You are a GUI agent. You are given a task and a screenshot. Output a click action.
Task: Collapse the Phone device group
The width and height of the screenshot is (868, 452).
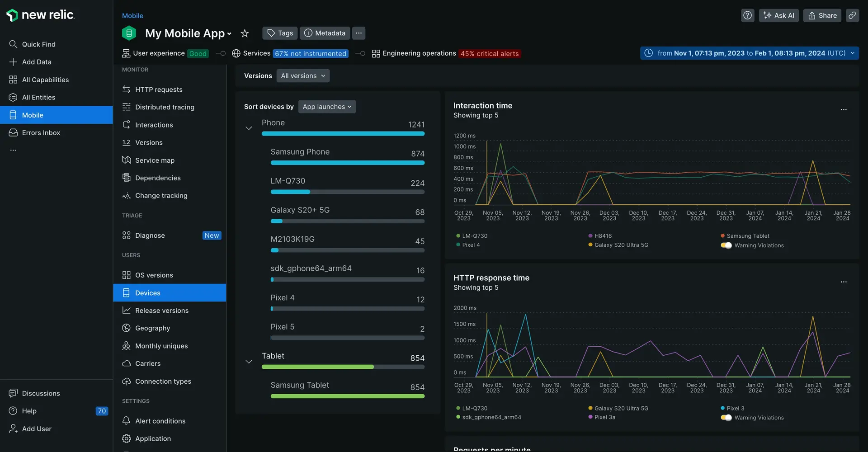(249, 128)
